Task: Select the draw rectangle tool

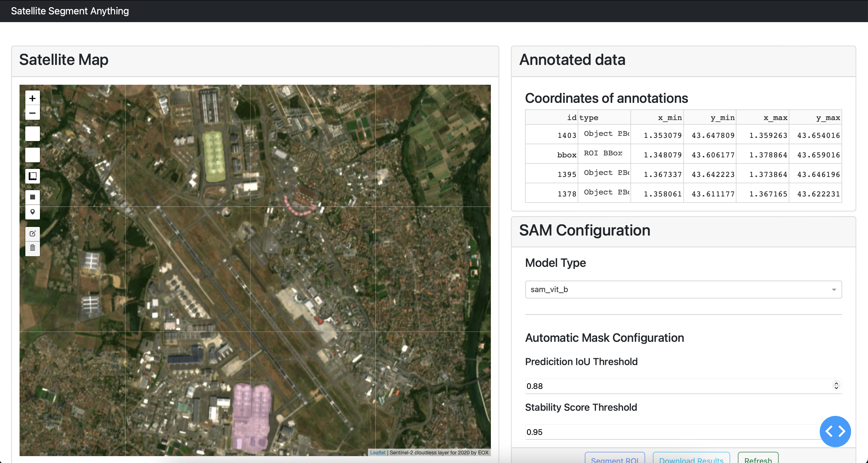Action: [32, 197]
